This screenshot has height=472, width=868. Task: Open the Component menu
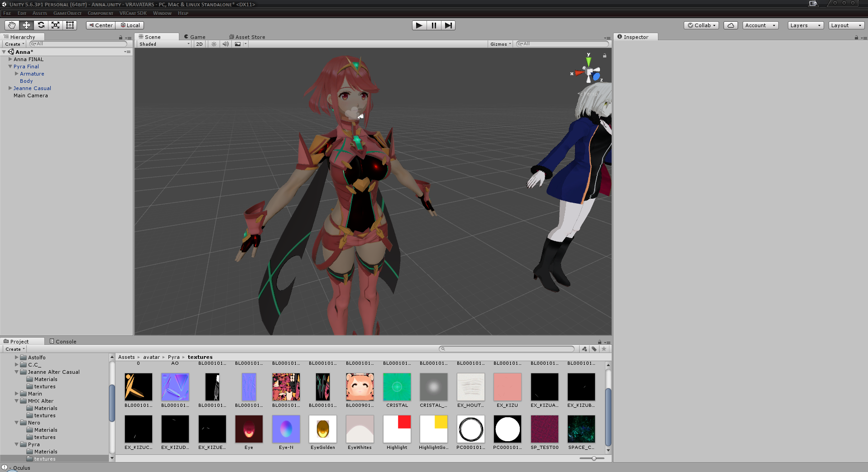101,13
